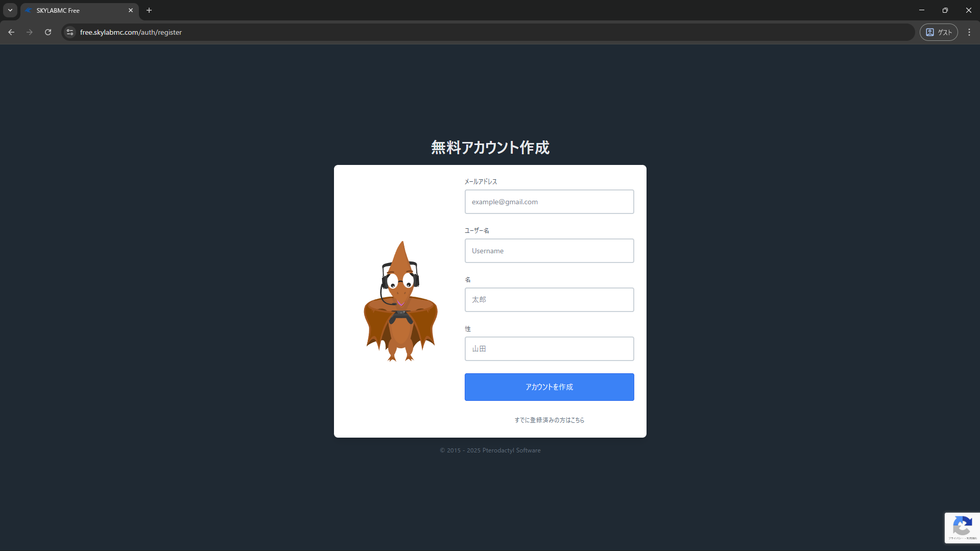Click the Pterodactyl Software copyright text

coord(490,450)
